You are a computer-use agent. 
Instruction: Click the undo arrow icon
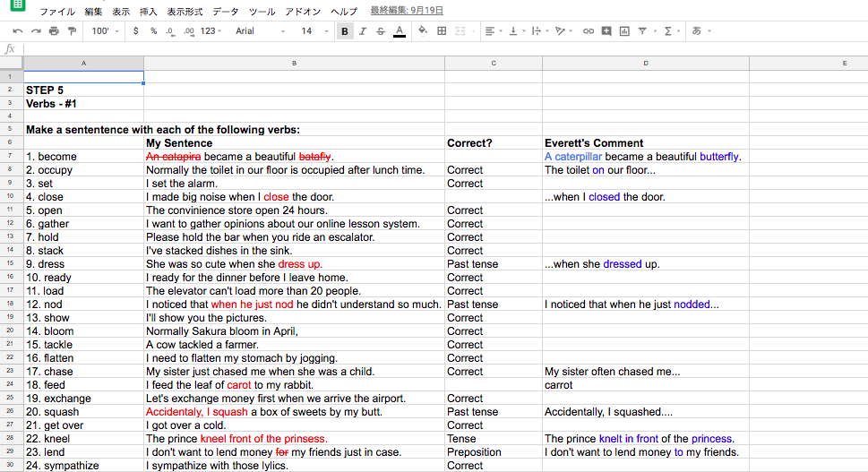[x=18, y=31]
